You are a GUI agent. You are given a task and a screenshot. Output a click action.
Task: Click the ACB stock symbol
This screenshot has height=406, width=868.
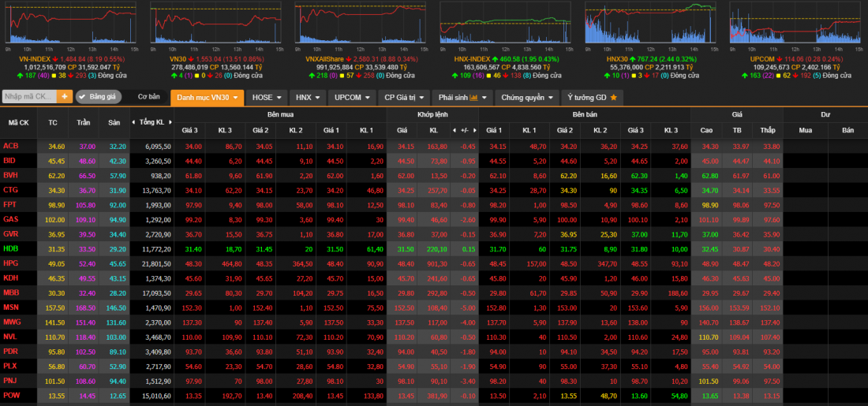(11, 146)
